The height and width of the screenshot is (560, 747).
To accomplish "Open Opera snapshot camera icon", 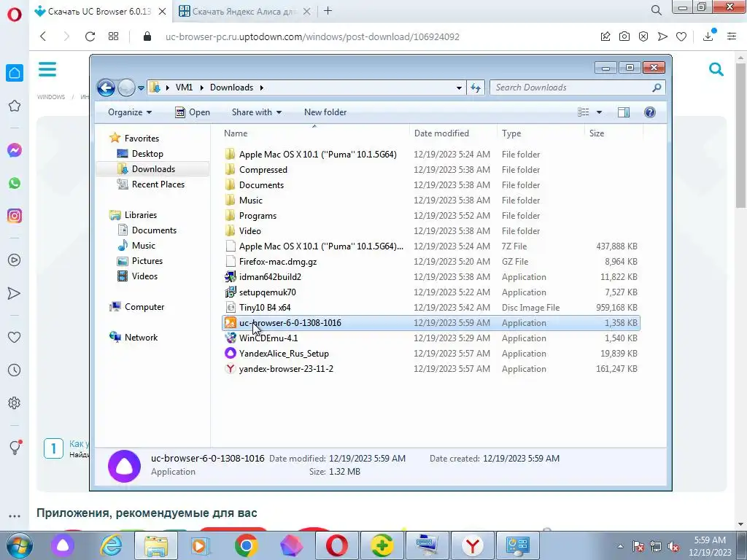I will point(624,36).
